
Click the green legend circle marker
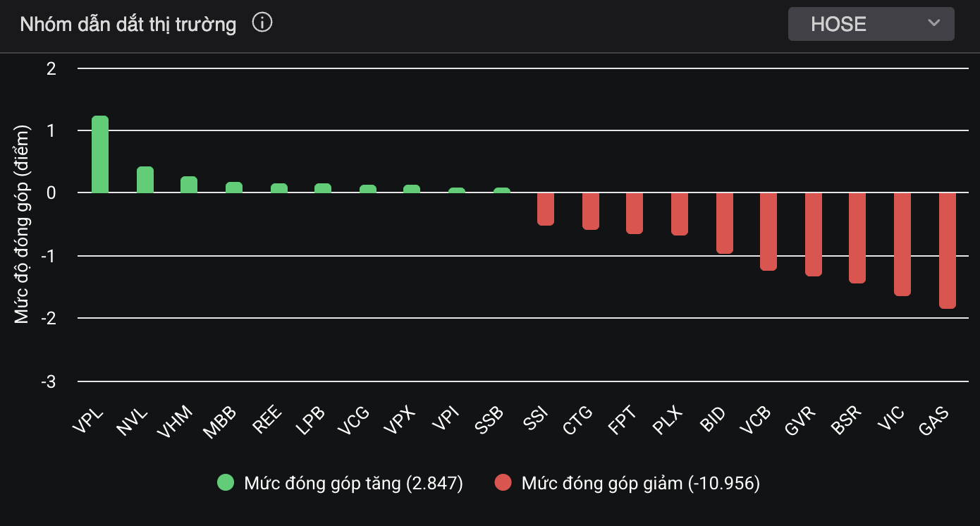[x=226, y=483]
